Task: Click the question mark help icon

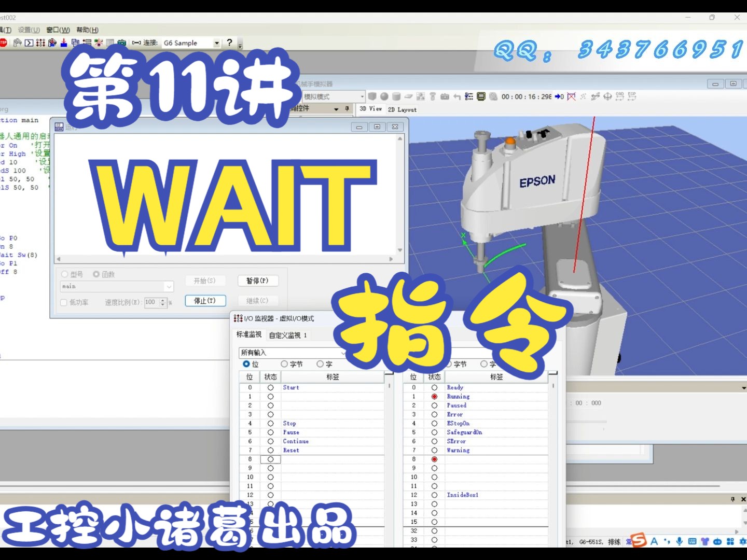Action: [229, 43]
